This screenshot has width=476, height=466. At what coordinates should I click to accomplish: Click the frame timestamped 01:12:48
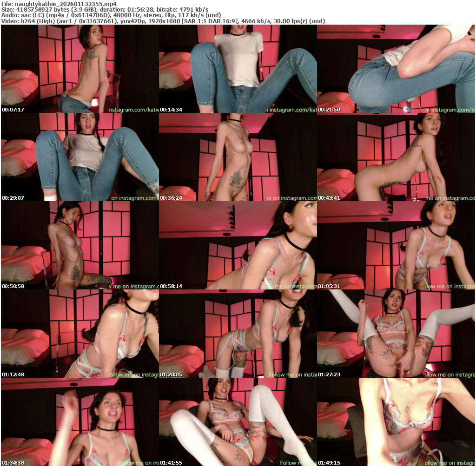(79, 334)
